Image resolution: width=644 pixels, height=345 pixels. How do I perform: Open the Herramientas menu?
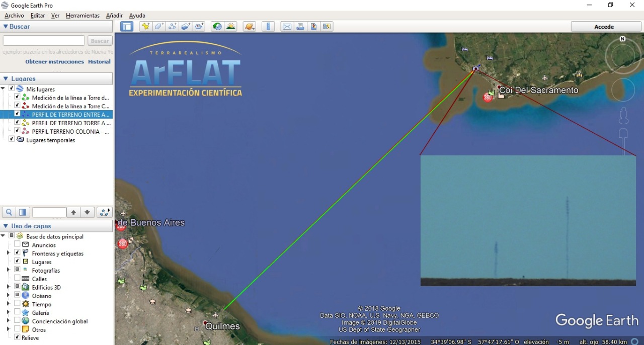[83, 16]
